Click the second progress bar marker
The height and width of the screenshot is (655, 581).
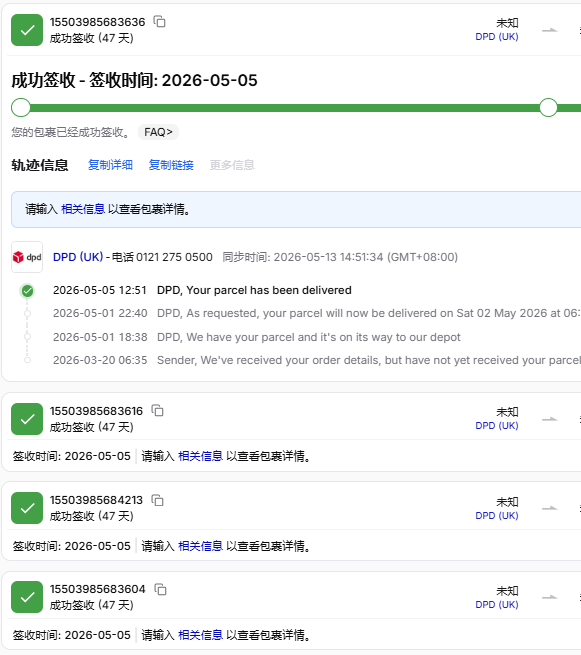click(x=548, y=107)
